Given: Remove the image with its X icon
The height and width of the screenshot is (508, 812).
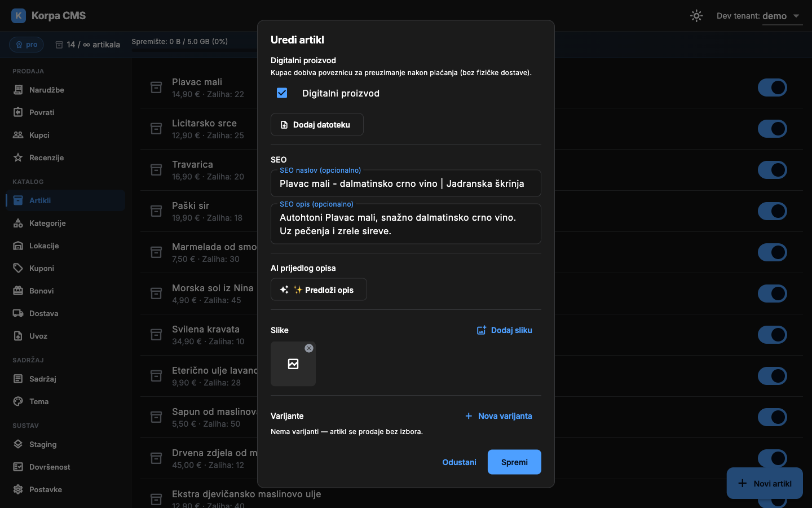Looking at the screenshot, I should (309, 348).
